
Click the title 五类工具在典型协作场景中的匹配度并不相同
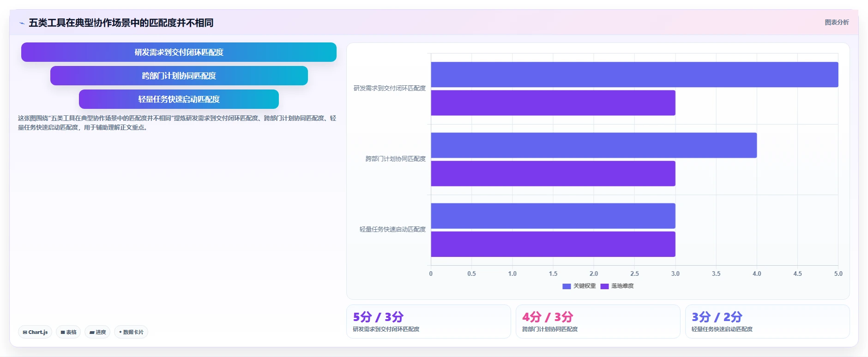pyautogui.click(x=121, y=23)
